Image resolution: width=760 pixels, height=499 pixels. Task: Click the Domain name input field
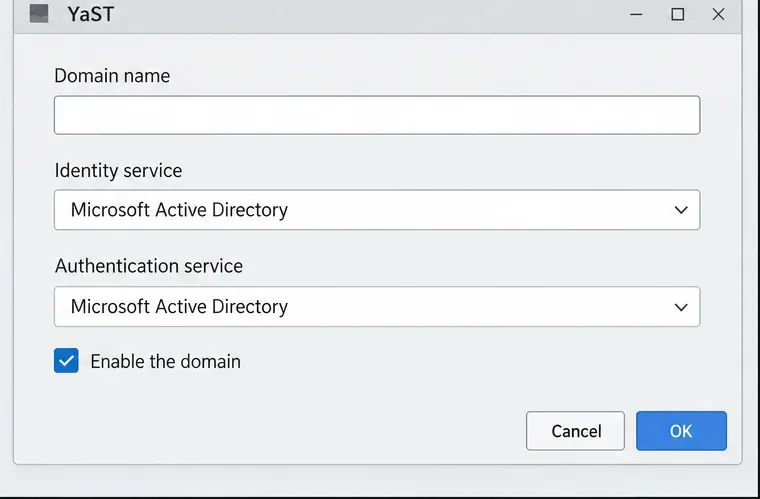coord(377,115)
